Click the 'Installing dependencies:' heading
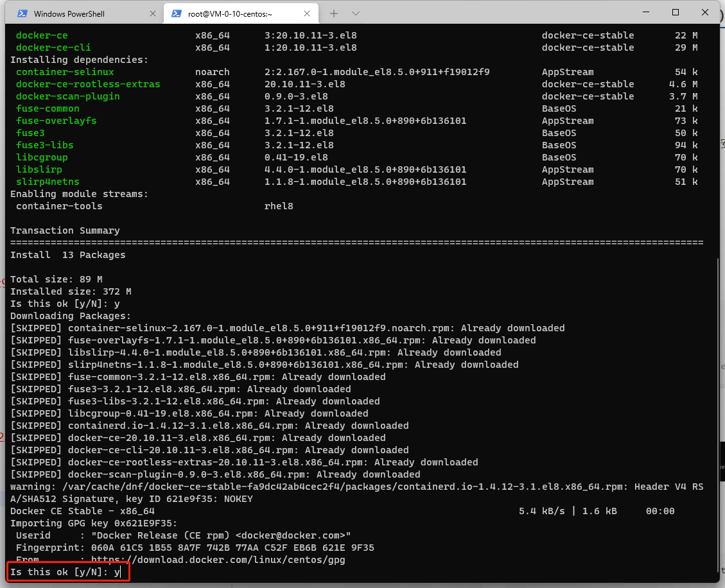 click(79, 60)
